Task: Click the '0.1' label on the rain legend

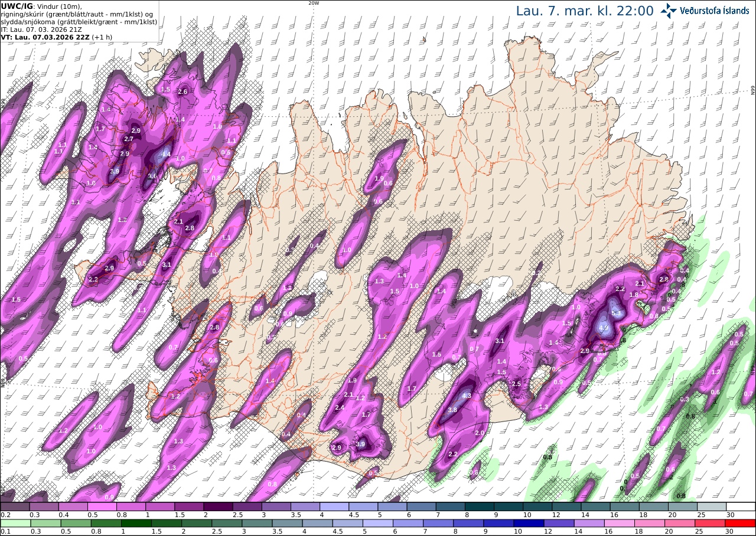Action: tap(5, 531)
